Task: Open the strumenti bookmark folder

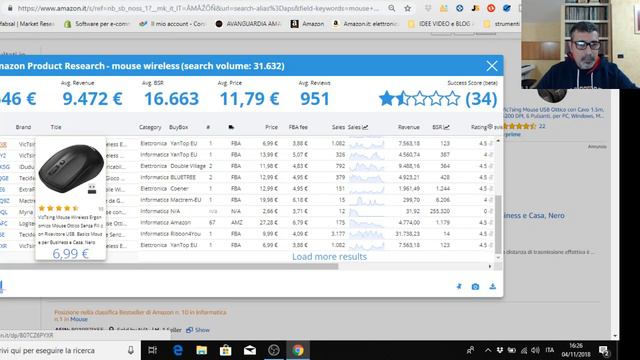Action: click(x=502, y=24)
